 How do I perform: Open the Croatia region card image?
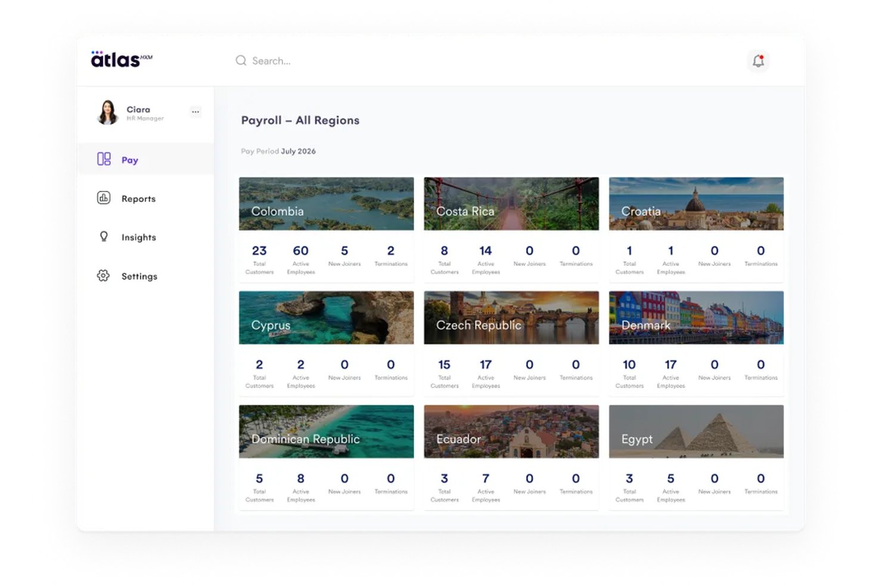point(696,204)
